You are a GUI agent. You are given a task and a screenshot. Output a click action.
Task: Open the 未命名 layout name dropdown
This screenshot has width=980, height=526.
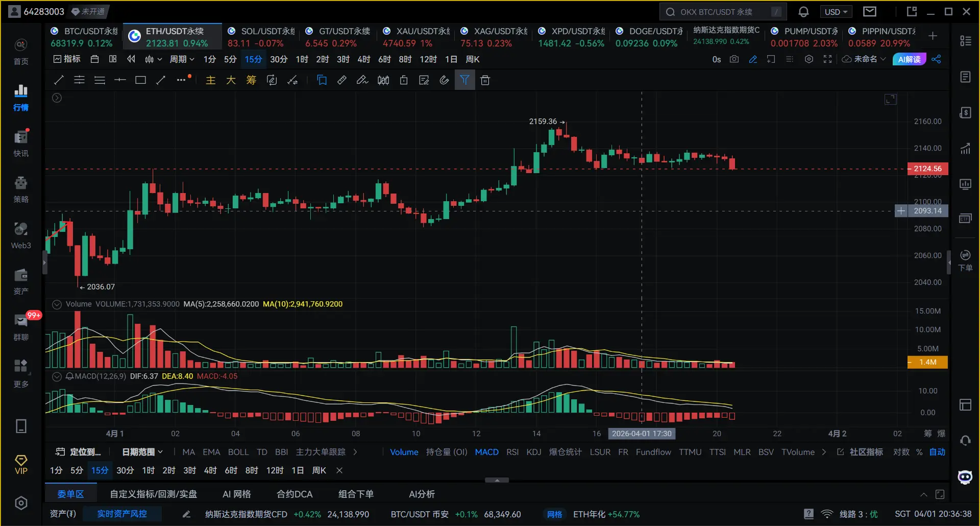click(x=864, y=59)
